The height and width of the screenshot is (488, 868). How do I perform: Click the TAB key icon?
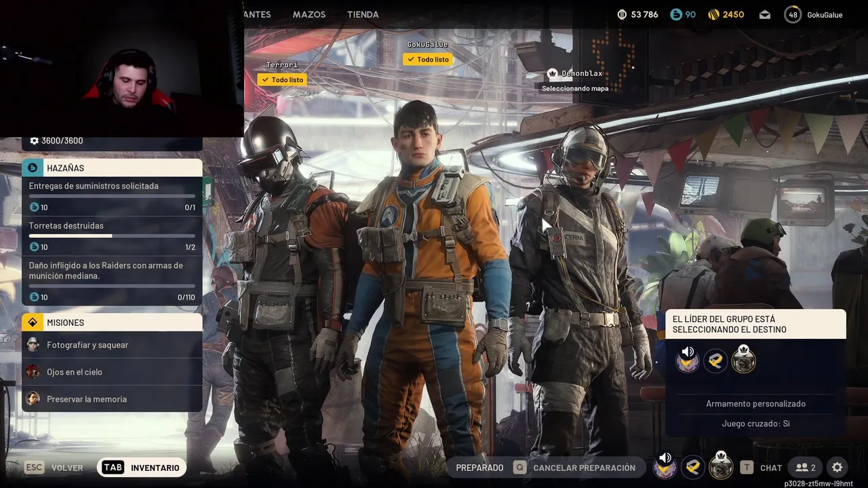coord(113,468)
